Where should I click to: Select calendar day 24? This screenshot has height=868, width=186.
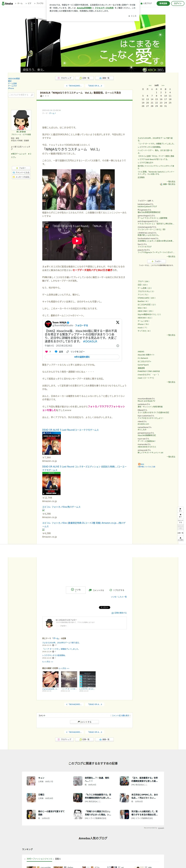(x=165, y=103)
